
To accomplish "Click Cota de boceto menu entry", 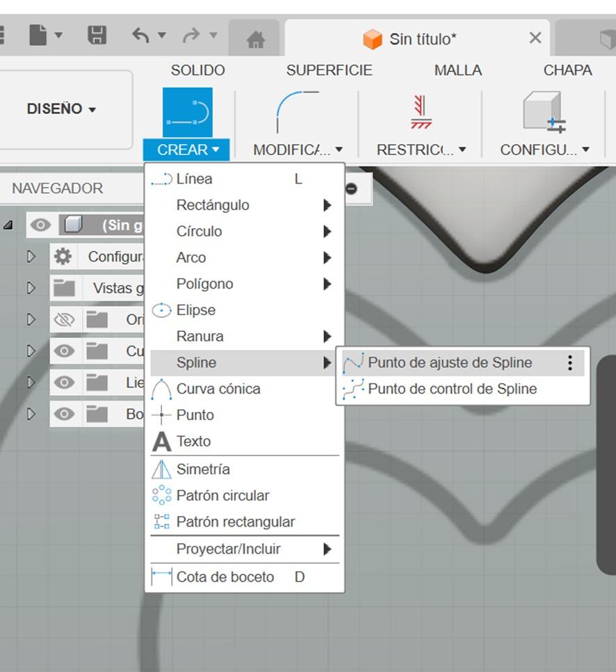I will coord(225,577).
